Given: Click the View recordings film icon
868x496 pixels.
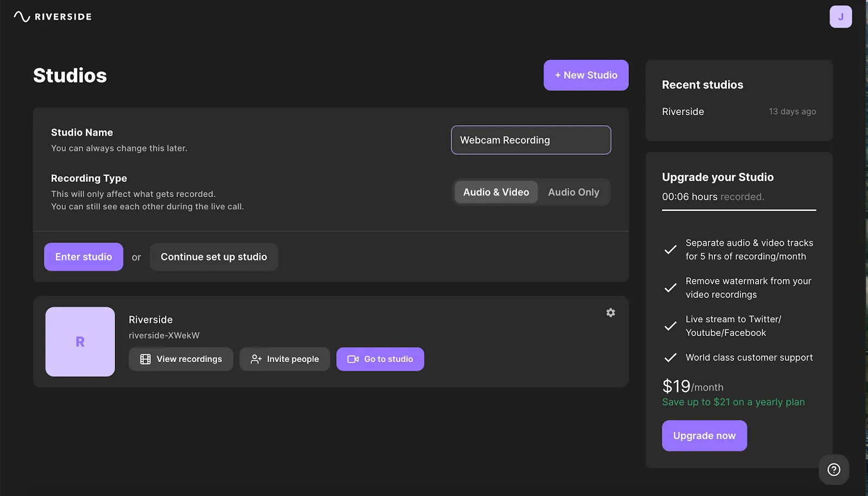Looking at the screenshot, I should pyautogui.click(x=144, y=359).
